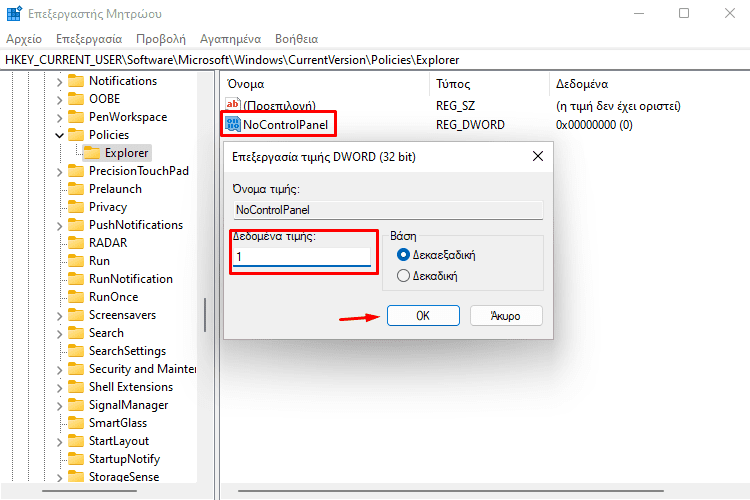Expand the StartLayout tree node
The height and width of the screenshot is (500, 750).
(x=59, y=442)
